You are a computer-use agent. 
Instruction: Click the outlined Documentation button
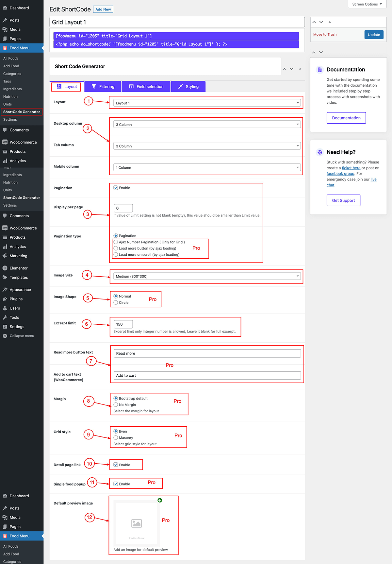[x=346, y=118]
